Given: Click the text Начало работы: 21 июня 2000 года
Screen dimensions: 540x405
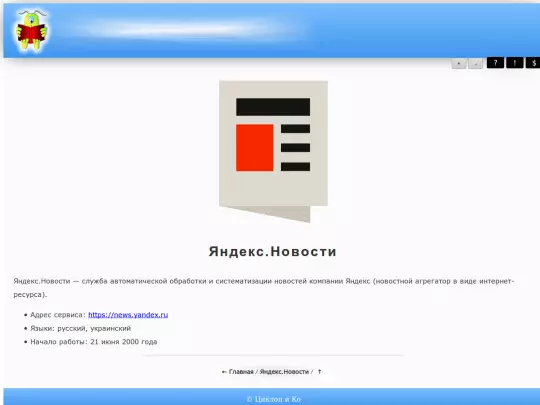Looking at the screenshot, I should click(x=94, y=342).
